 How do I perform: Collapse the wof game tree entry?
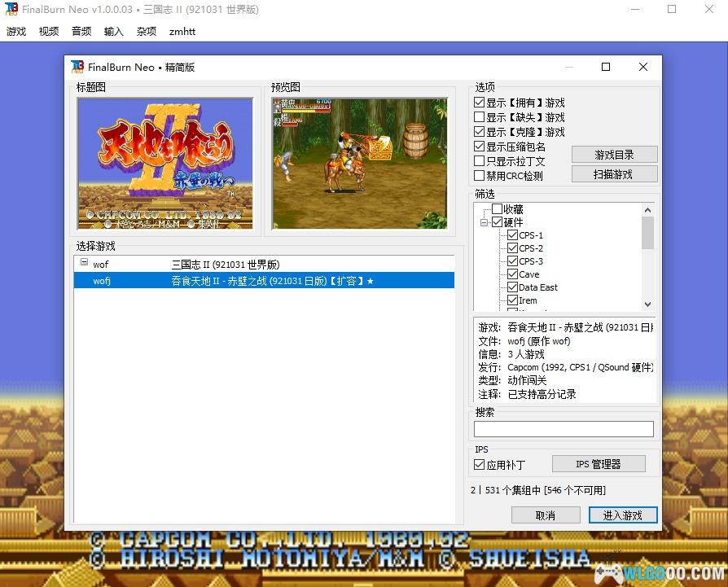pyautogui.click(x=84, y=264)
